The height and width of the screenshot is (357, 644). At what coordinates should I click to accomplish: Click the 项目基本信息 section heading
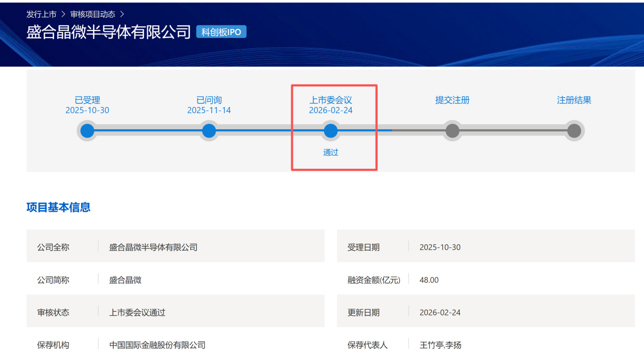(58, 207)
